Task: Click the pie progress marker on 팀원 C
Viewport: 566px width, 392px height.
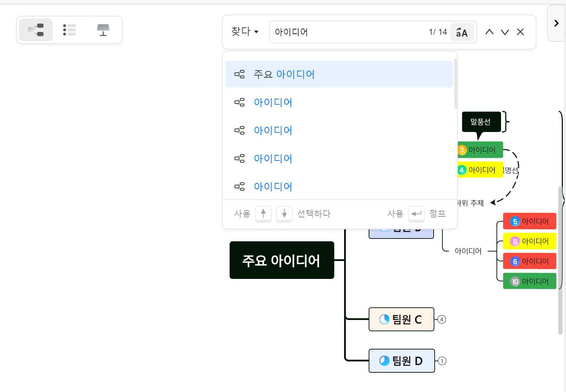Action: tap(384, 319)
